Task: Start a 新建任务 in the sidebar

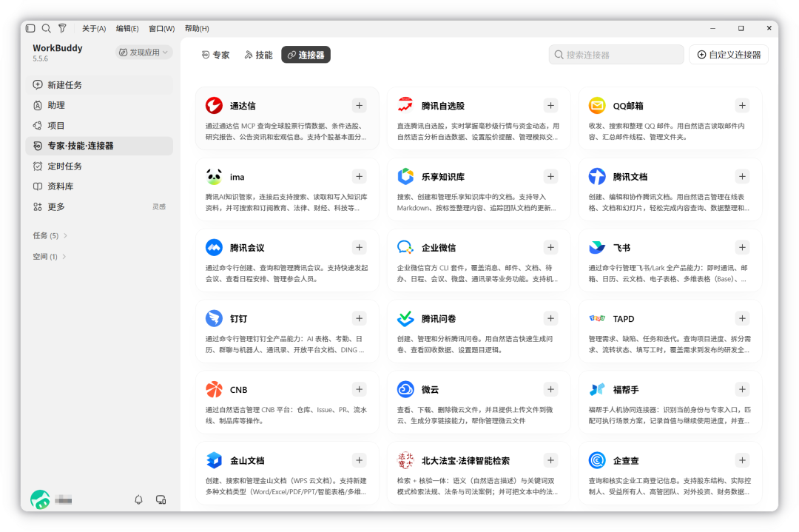Action: 99,85
